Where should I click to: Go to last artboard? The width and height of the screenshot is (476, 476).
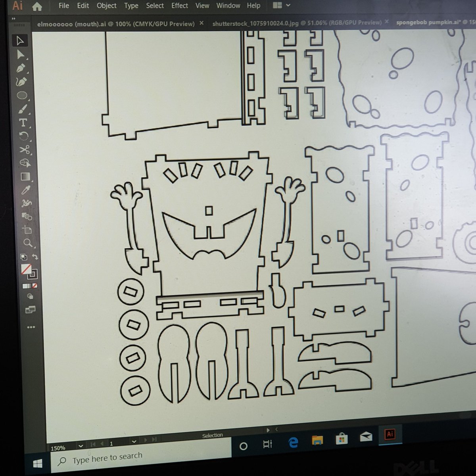click(154, 439)
